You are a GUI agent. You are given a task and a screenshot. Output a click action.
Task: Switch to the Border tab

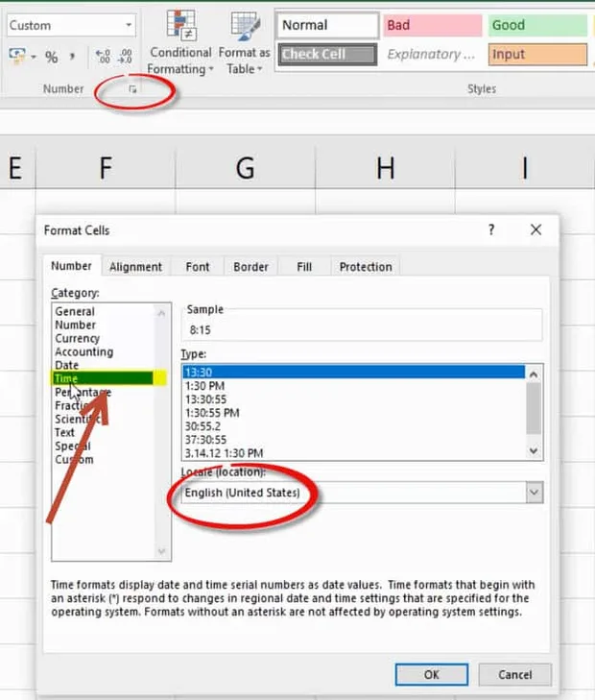[250, 267]
